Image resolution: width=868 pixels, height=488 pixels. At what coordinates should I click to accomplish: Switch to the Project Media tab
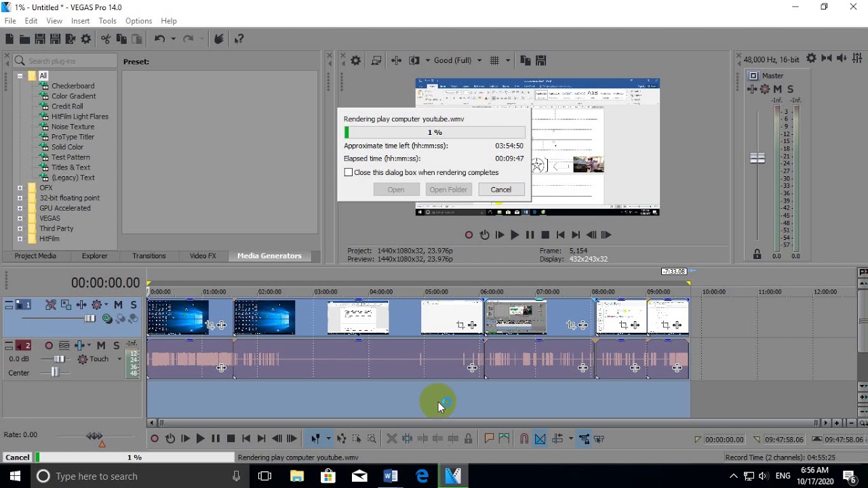coord(35,256)
